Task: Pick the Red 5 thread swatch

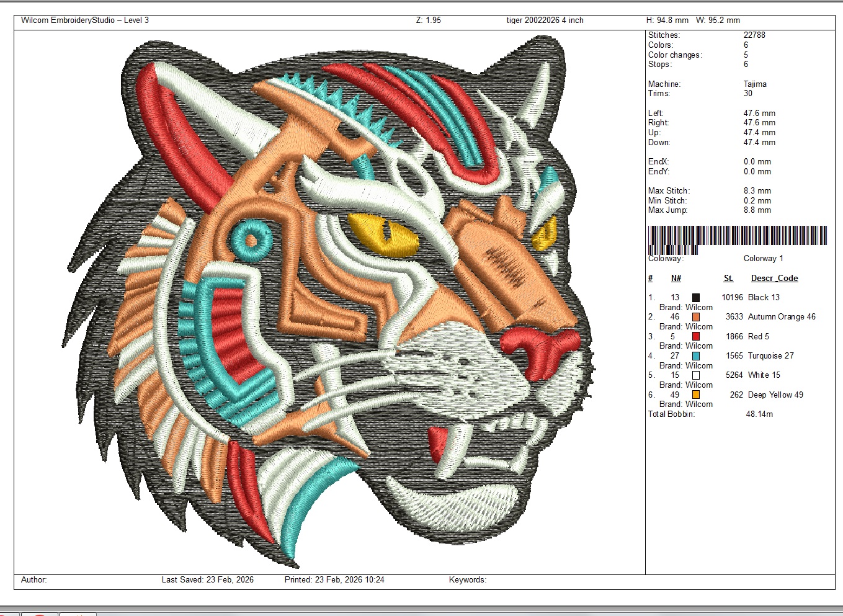Action: click(696, 336)
